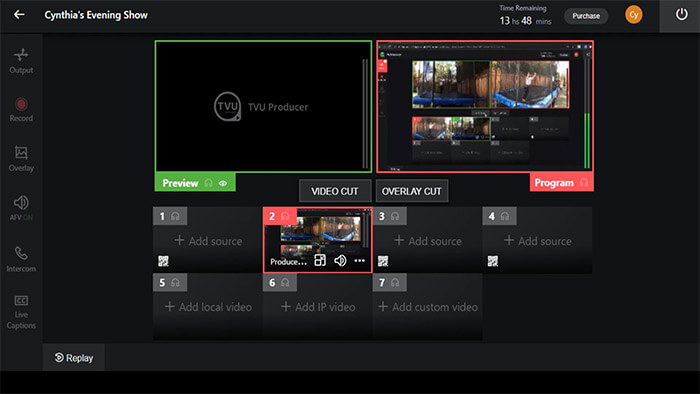This screenshot has width=700, height=394.
Task: Show QR code for source slot 4
Action: click(x=493, y=261)
